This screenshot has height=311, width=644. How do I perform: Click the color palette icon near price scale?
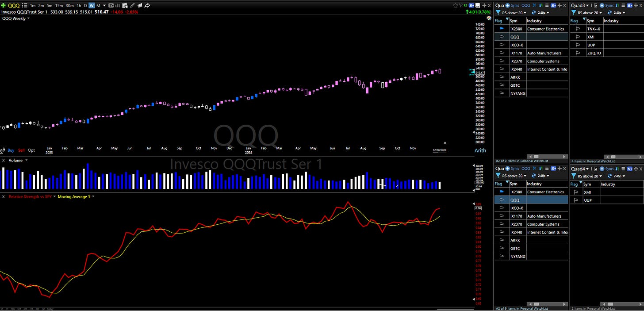[489, 18]
